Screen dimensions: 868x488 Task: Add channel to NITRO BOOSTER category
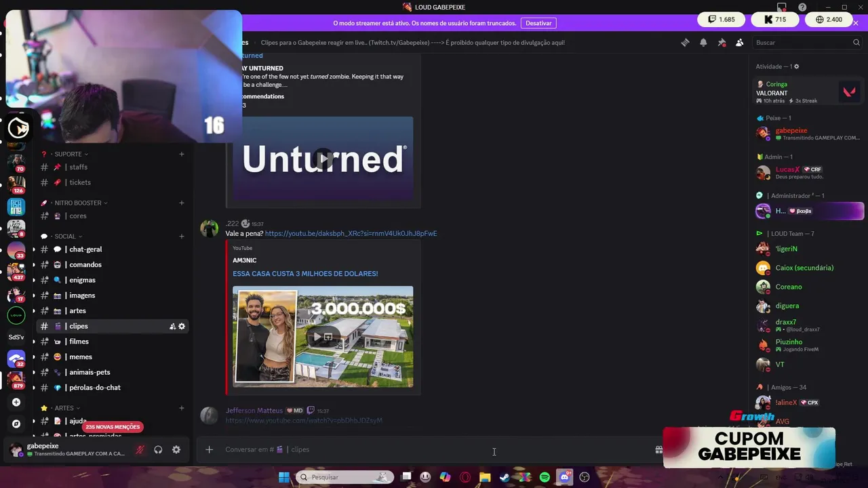(x=182, y=203)
